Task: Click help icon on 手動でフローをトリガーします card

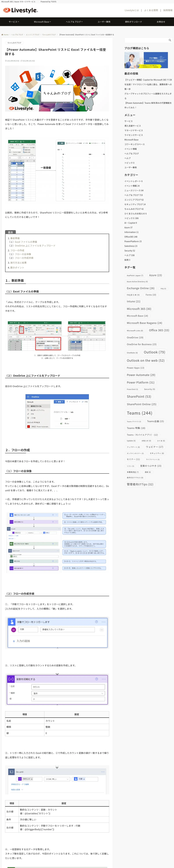Action: [x=97, y=622]
